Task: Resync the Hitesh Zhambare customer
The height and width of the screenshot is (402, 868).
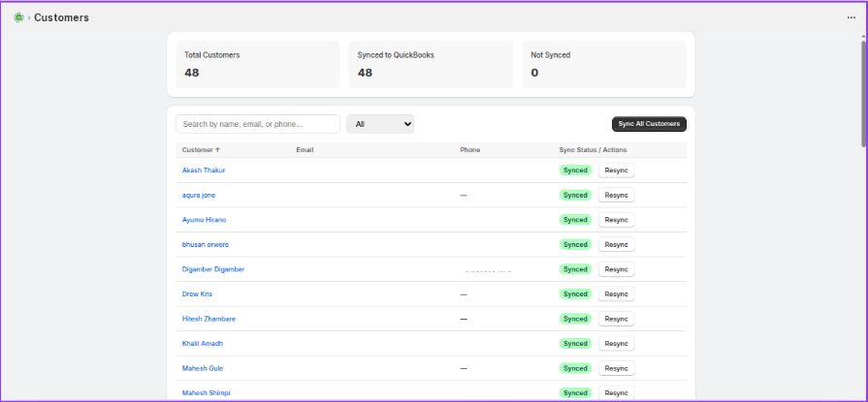Action: [616, 319]
